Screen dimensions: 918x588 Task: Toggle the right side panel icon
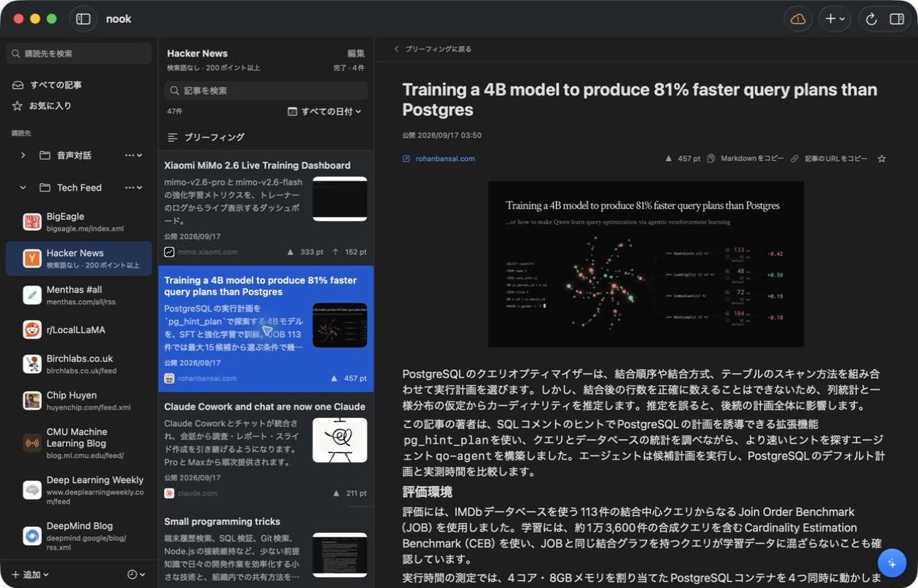coord(897,18)
